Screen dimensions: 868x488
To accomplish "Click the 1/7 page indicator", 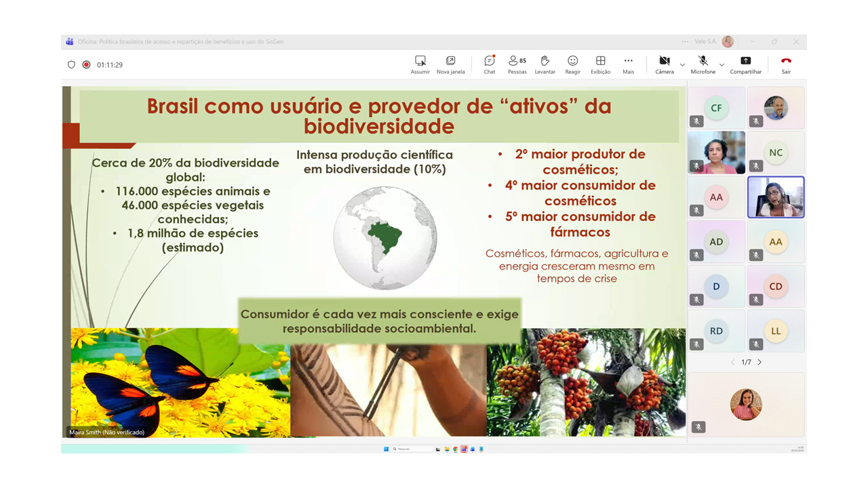I will coord(746,363).
